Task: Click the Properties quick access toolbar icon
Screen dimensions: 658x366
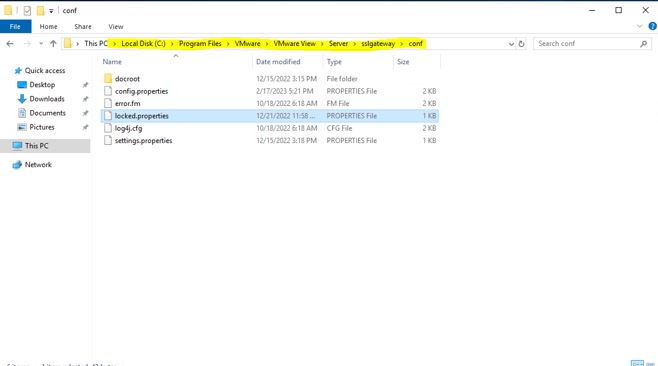Action: 27,10
